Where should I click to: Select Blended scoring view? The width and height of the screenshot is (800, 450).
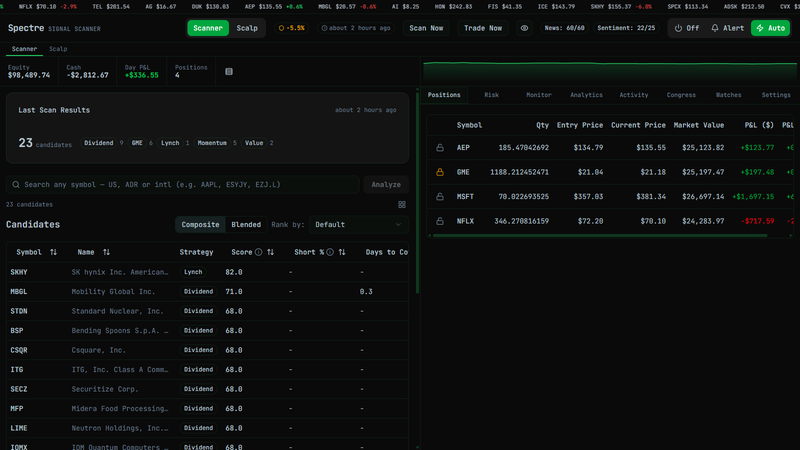pos(246,224)
